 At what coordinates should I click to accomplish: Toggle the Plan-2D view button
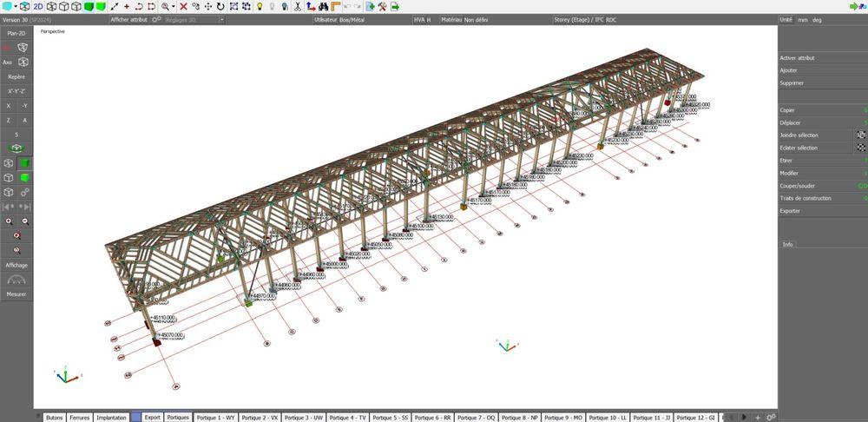(16, 33)
